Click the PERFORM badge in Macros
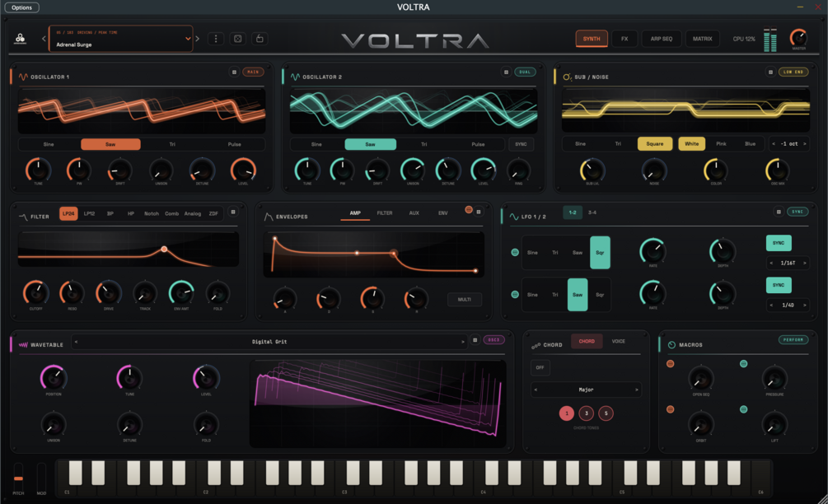The width and height of the screenshot is (828, 504). point(793,340)
